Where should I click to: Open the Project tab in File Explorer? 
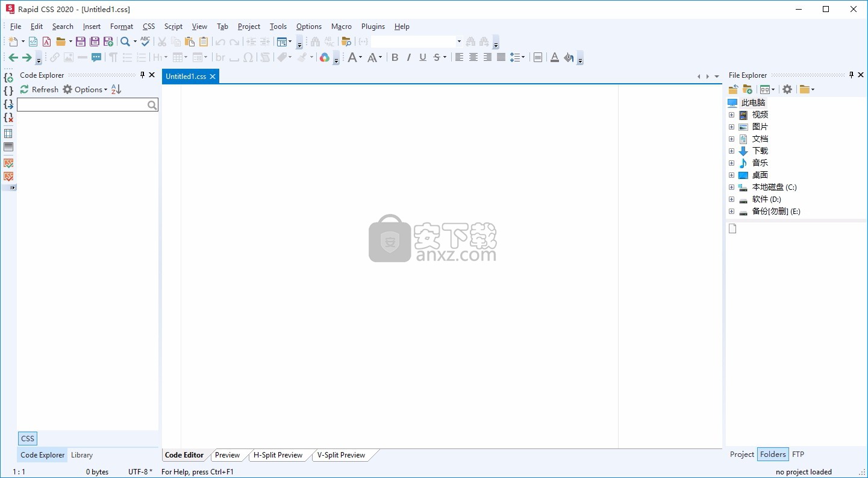click(742, 454)
